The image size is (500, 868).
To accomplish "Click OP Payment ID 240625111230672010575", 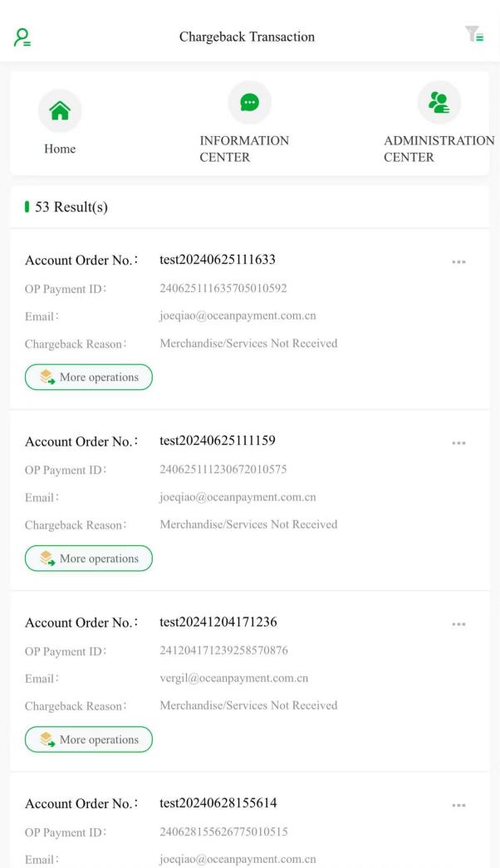I will point(223,469).
